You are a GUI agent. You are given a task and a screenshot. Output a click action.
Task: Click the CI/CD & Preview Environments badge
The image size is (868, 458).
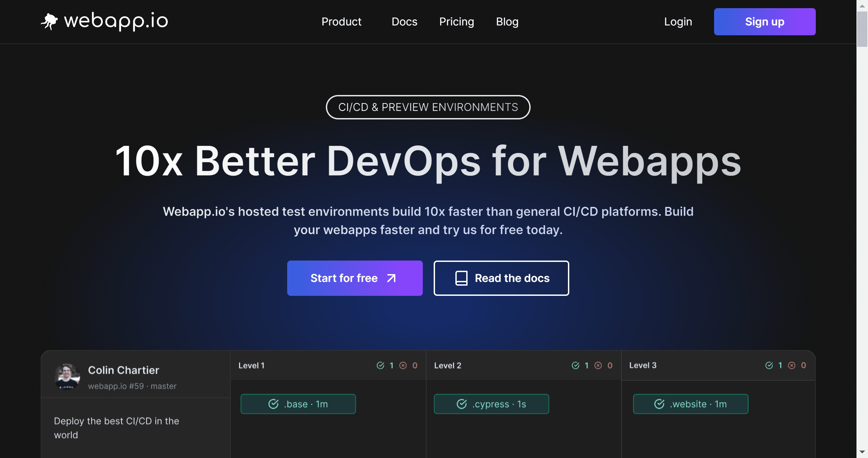[x=428, y=107]
